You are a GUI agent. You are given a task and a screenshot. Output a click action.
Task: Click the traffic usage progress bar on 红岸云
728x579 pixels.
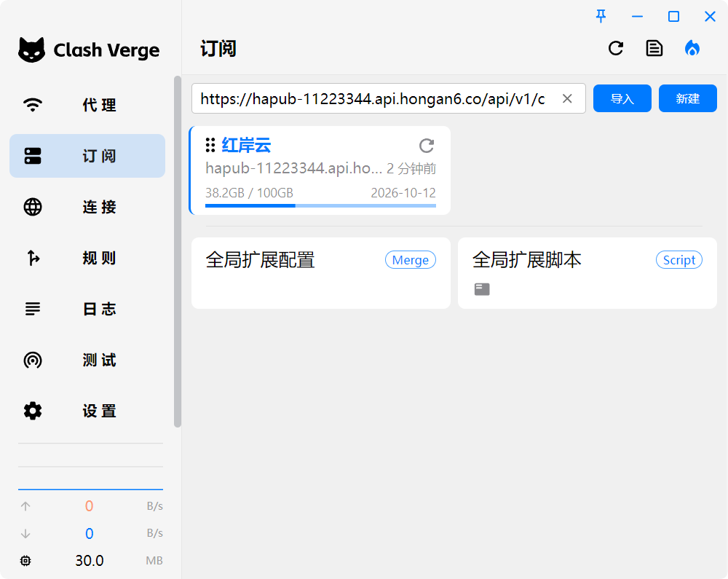[x=320, y=206]
